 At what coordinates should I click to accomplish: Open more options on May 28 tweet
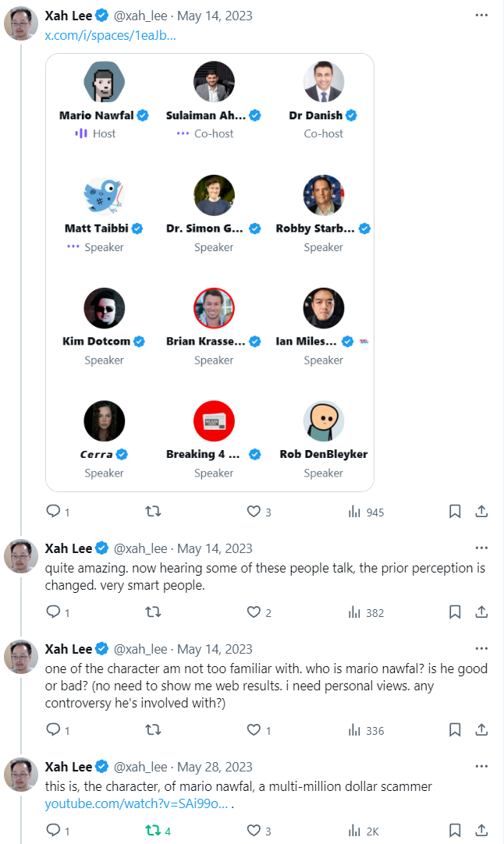tap(481, 767)
